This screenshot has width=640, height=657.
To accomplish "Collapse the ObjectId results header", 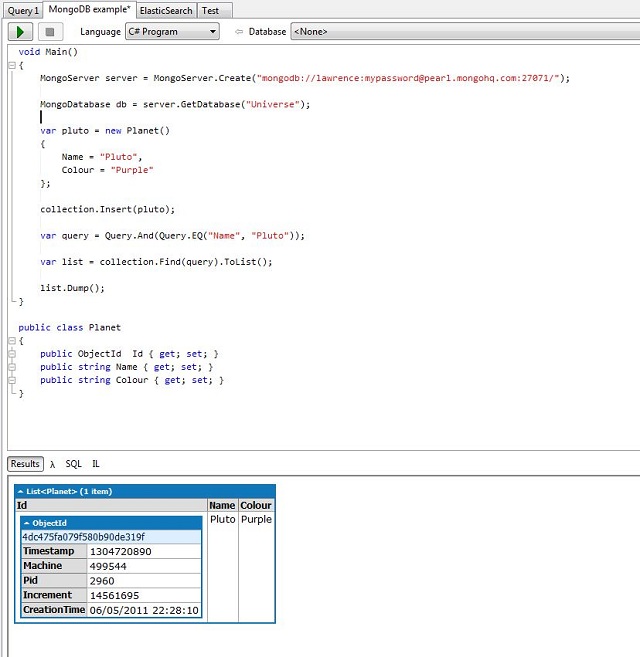I will [111, 523].
